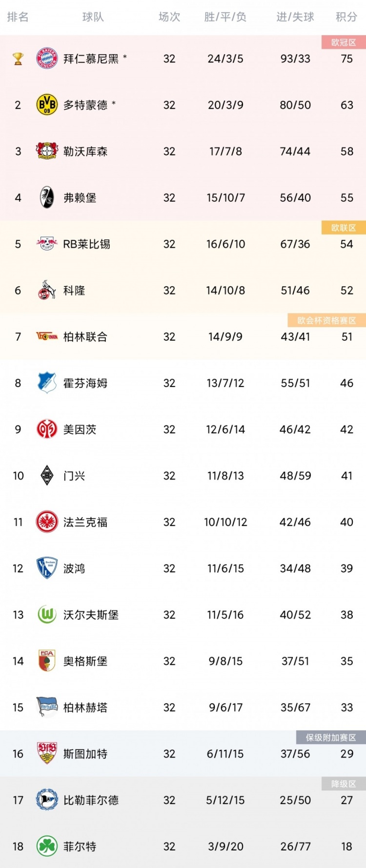The width and height of the screenshot is (366, 868).
Task: Click the 欧冠区 zone label
Action: [x=344, y=42]
